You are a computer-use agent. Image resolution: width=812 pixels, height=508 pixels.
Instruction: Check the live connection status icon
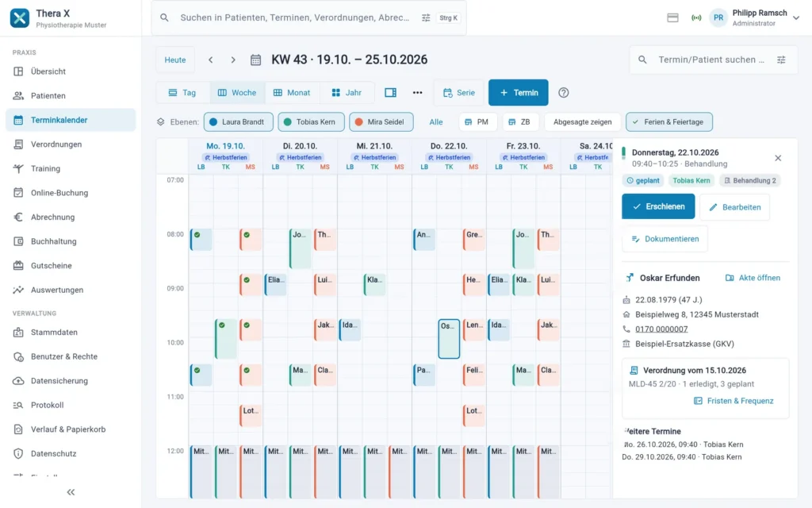[696, 17]
